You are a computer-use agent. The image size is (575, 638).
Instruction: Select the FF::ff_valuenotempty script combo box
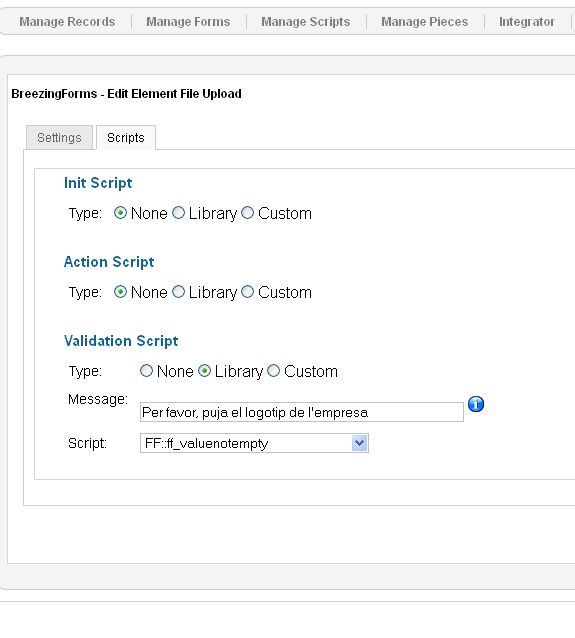tap(254, 443)
